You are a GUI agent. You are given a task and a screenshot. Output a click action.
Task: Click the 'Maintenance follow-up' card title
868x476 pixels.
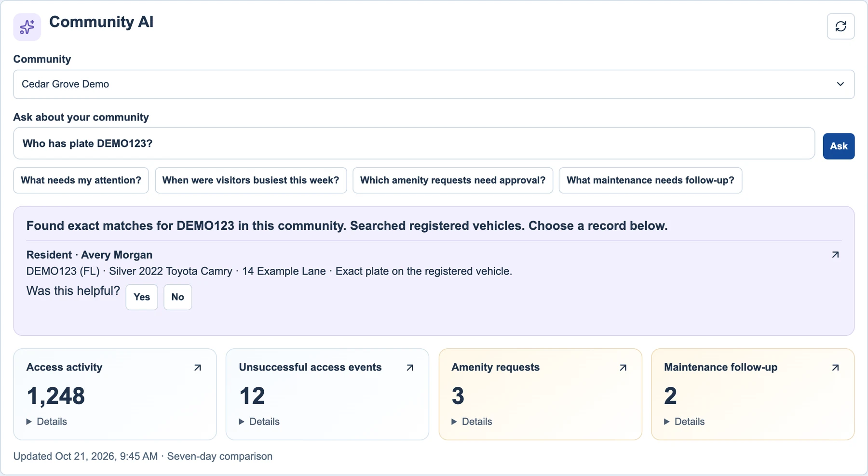click(720, 367)
